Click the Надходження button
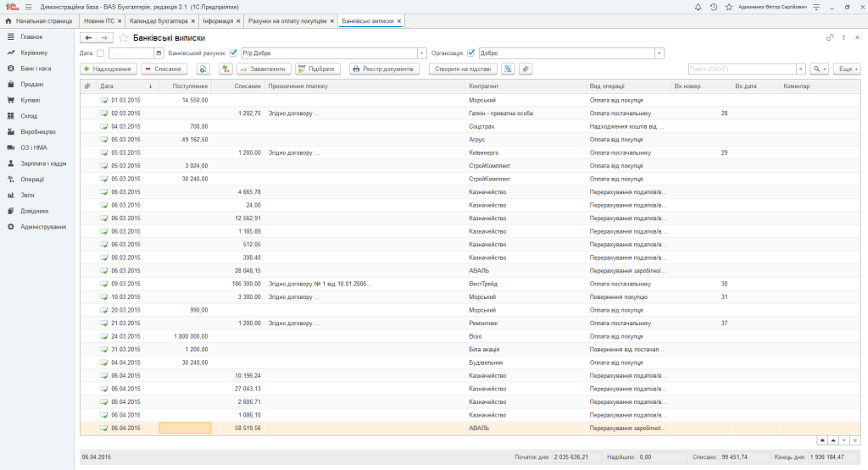Image resolution: width=868 pixels, height=470 pixels. pyautogui.click(x=108, y=69)
